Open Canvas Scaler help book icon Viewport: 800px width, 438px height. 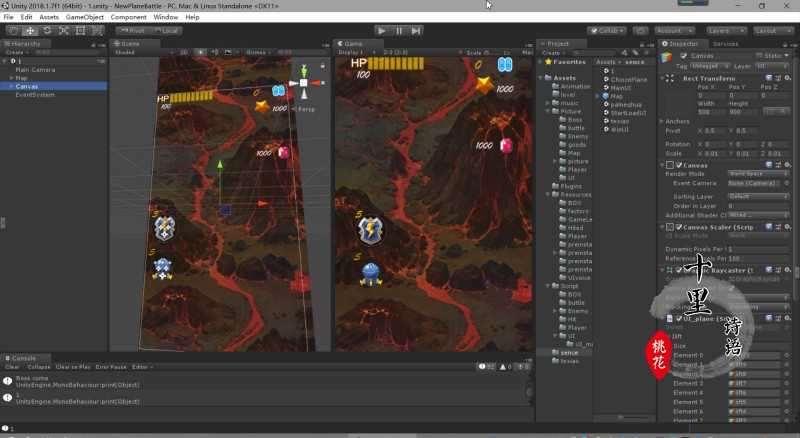click(769, 227)
